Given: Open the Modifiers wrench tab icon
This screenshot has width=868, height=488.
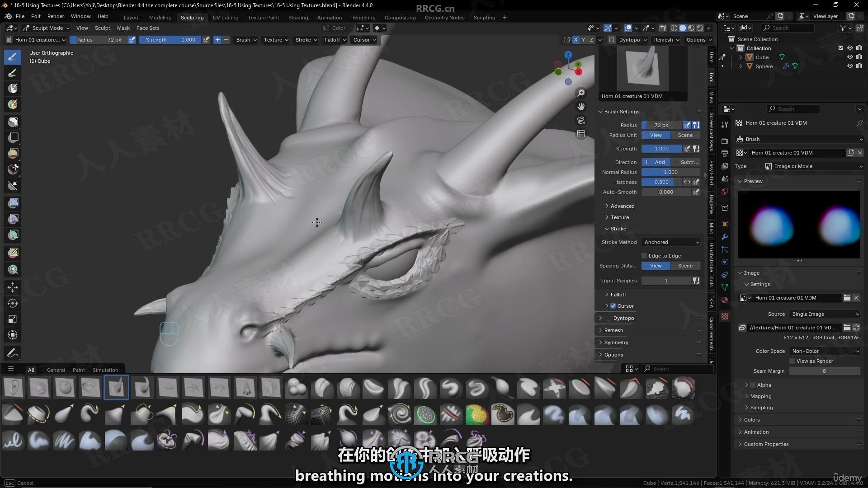Looking at the screenshot, I should click(725, 237).
